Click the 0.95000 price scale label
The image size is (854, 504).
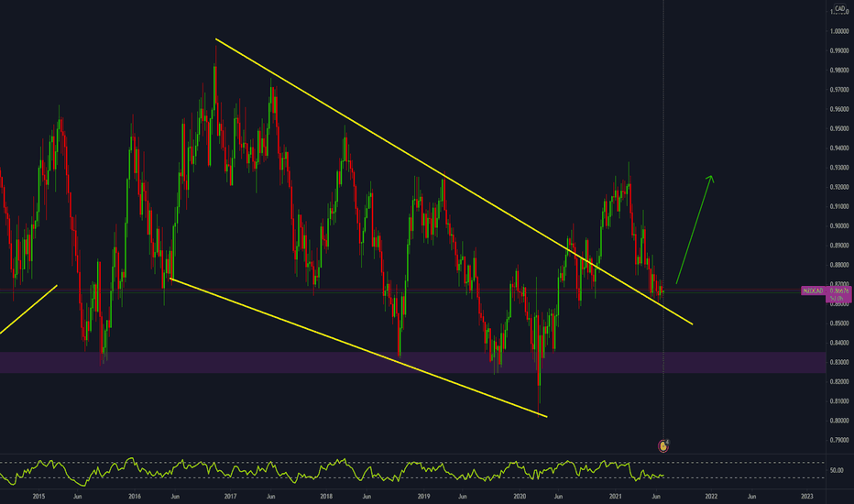[839, 128]
